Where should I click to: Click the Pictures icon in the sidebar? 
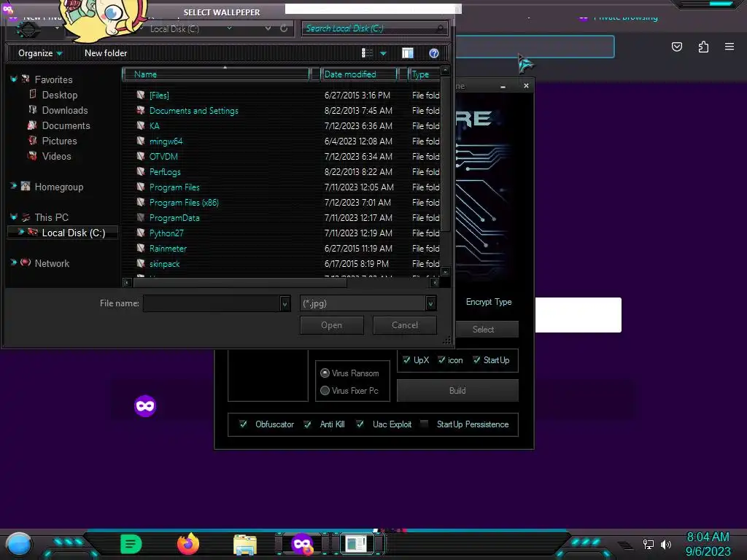(32, 141)
